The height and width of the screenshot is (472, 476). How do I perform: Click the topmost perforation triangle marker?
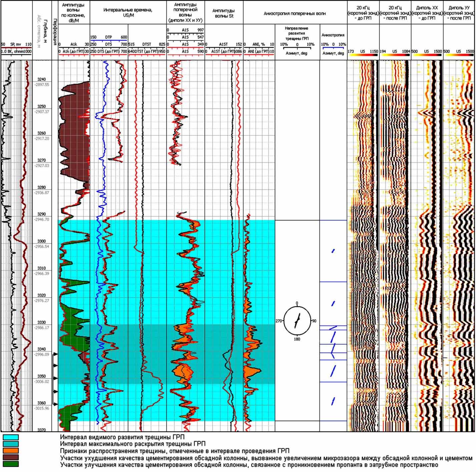pyautogui.click(x=56, y=353)
